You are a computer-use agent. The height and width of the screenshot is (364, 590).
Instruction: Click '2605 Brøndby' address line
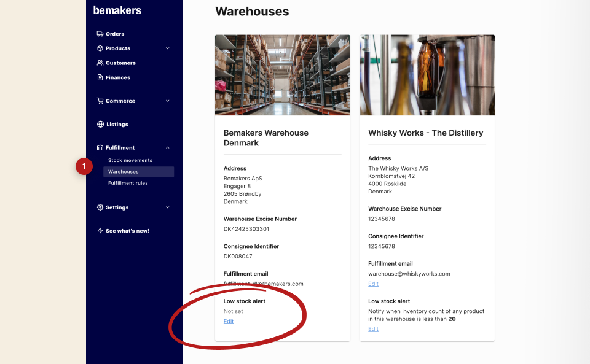(x=242, y=194)
